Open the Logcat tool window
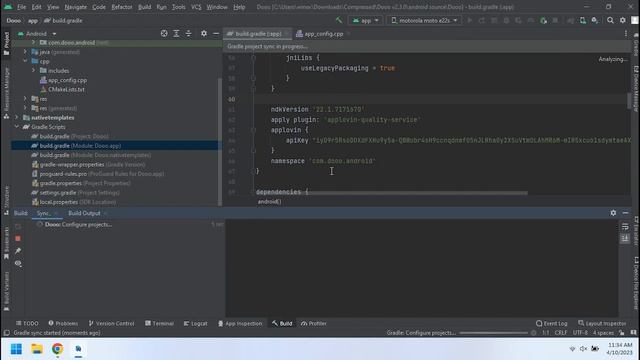This screenshot has width=640, height=360. (x=195, y=323)
